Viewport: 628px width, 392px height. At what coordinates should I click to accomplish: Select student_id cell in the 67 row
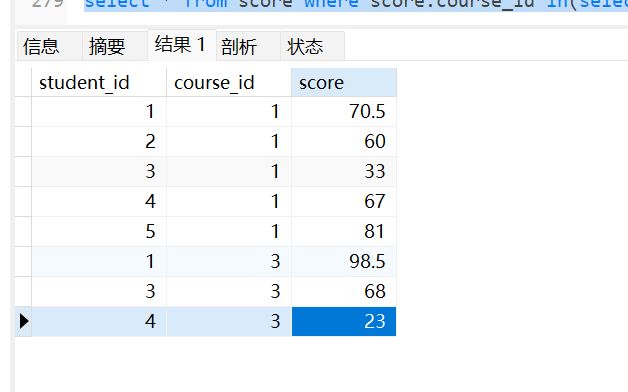pyautogui.click(x=99, y=201)
